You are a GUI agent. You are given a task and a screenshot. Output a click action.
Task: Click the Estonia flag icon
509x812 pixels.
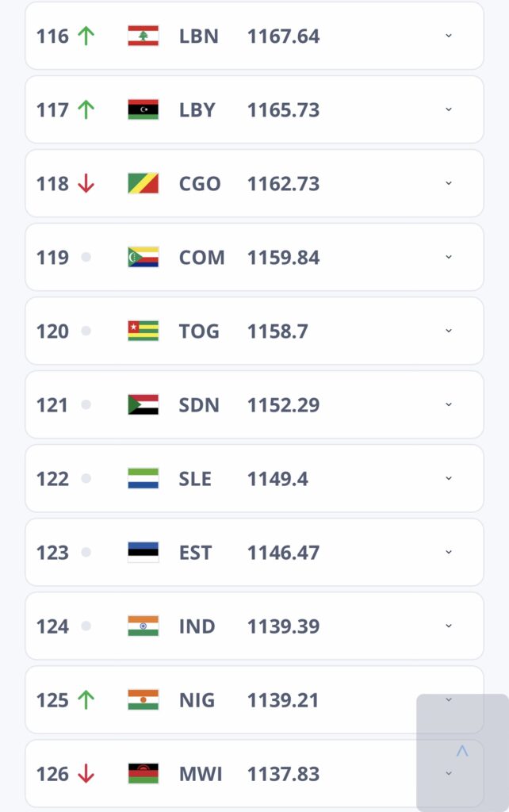[143, 552]
